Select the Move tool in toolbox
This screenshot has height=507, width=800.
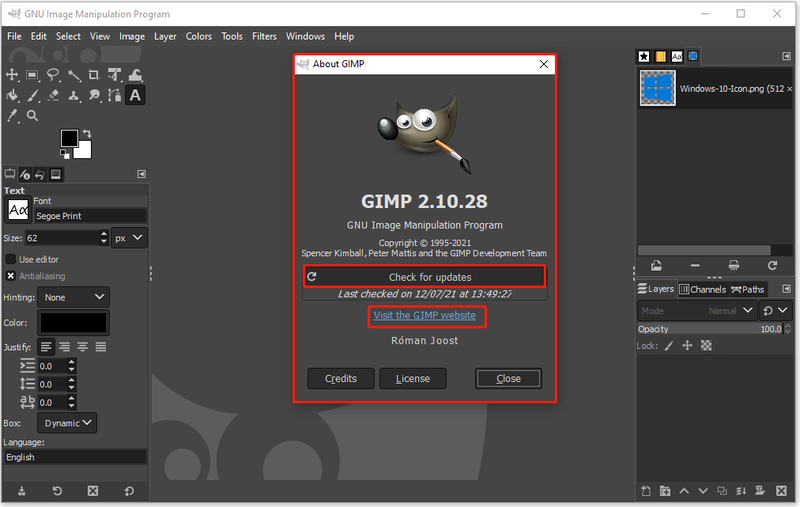[12, 75]
